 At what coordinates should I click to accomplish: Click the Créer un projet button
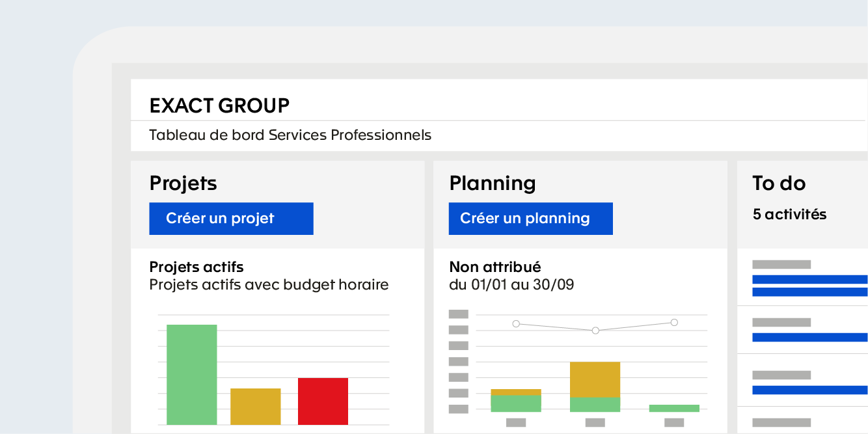[x=231, y=219]
